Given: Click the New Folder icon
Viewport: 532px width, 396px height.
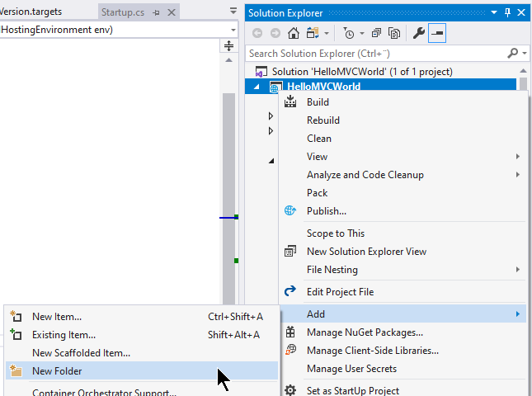Looking at the screenshot, I should (16, 370).
